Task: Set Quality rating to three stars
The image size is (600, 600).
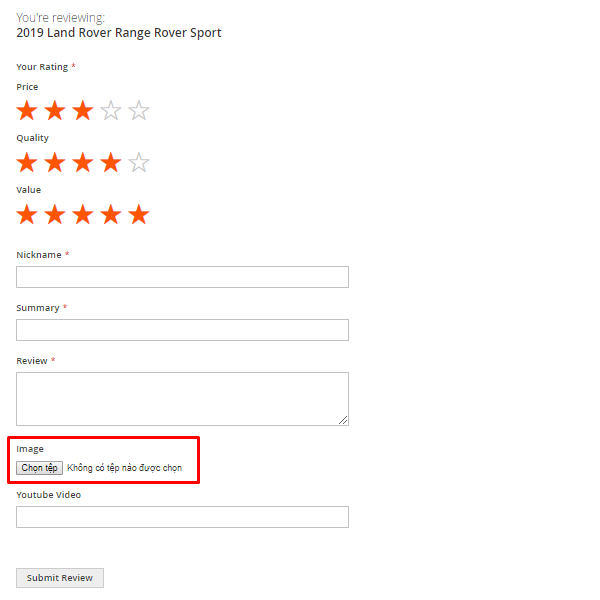Action: click(x=83, y=162)
